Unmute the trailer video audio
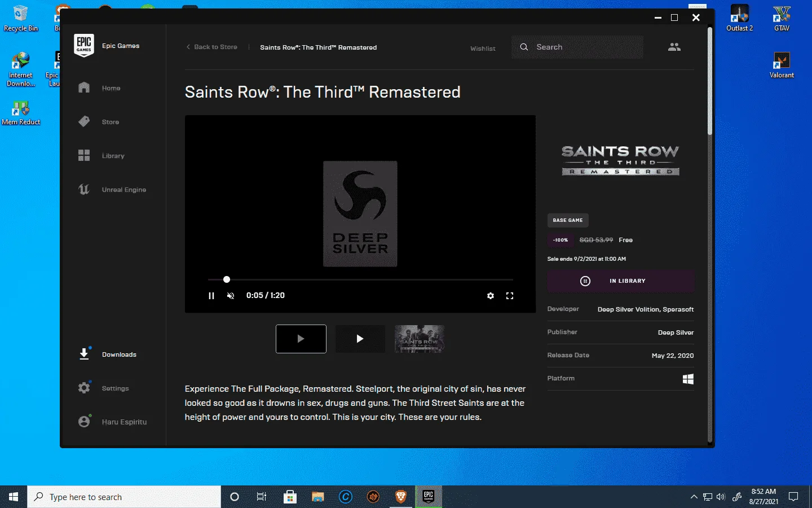The height and width of the screenshot is (508, 812). click(x=231, y=296)
